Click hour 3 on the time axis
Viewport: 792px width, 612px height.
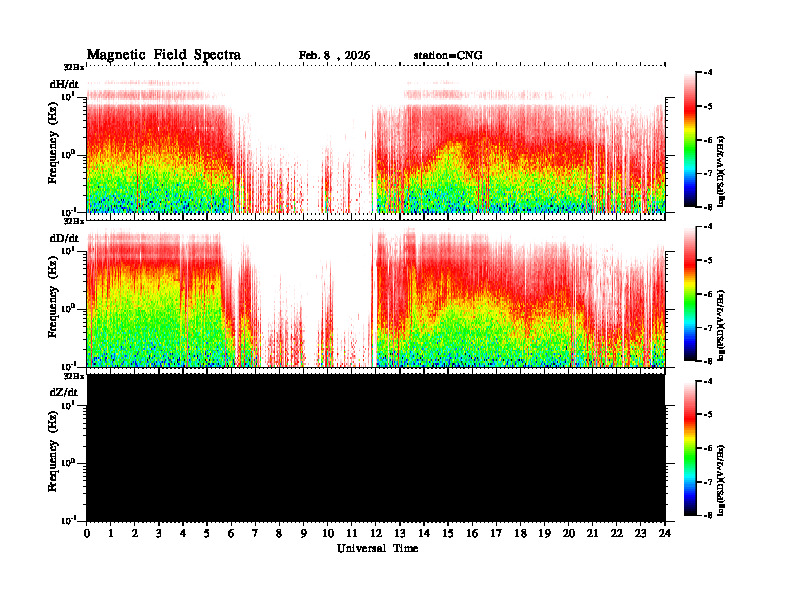coord(159,534)
